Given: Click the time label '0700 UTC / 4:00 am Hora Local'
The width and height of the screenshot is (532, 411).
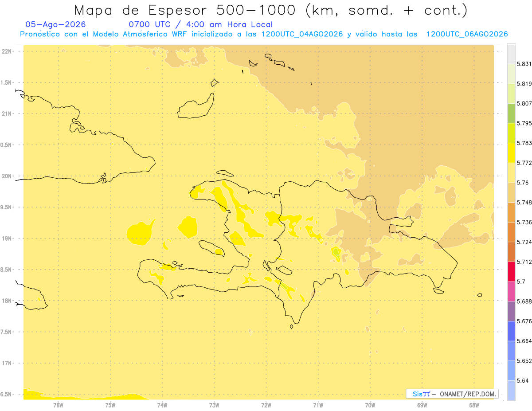Looking at the screenshot, I should click(200, 25).
